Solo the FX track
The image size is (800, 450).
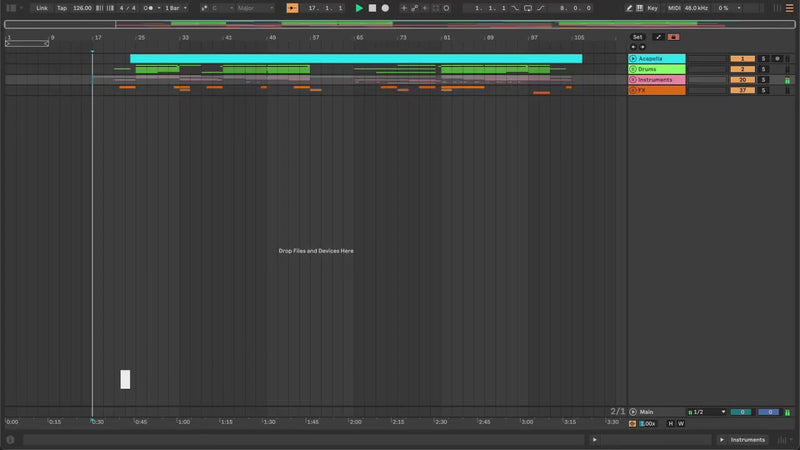[764, 90]
